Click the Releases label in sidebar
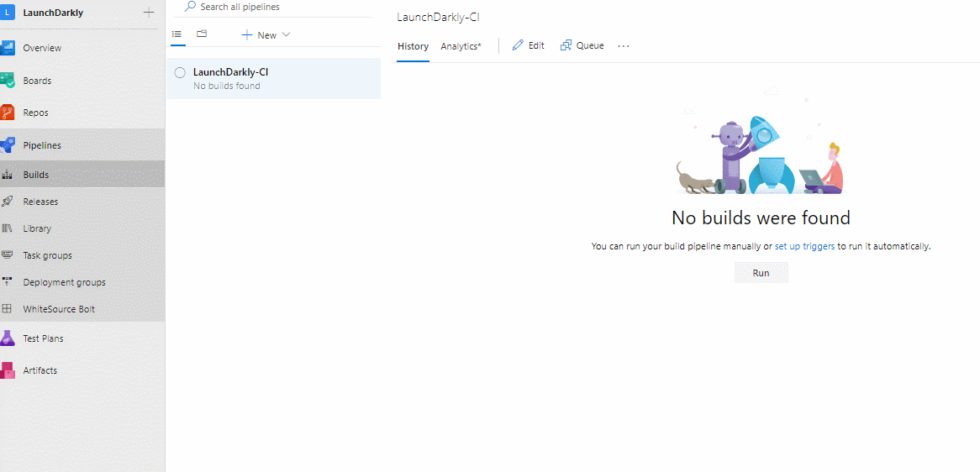980x472 pixels. [x=40, y=202]
